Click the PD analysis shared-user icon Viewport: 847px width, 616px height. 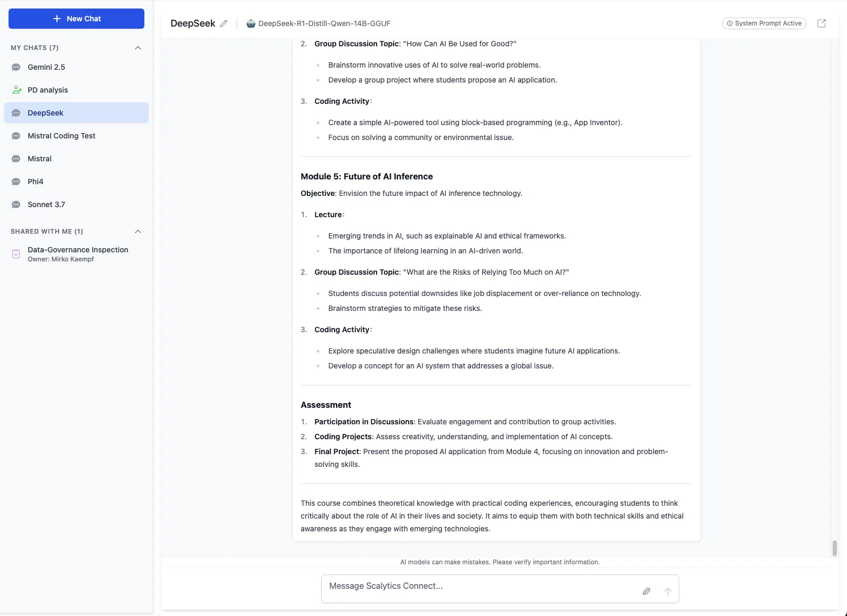point(17,90)
